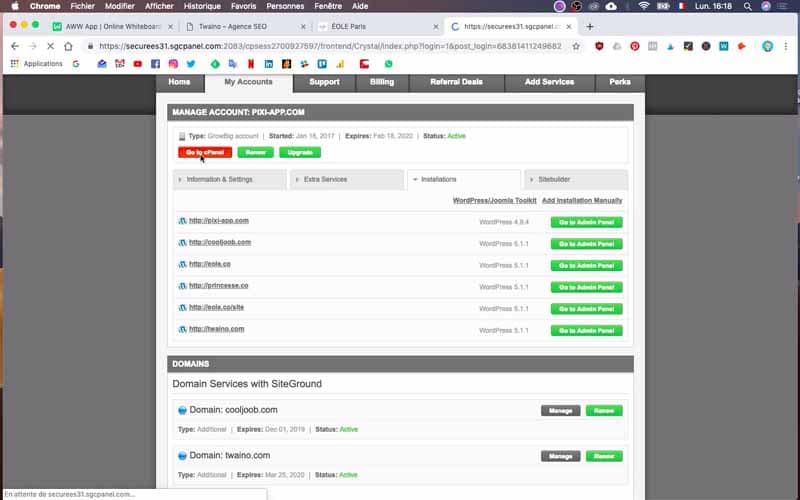Viewport: 800px width, 500px height.
Task: Open the Facebook bookmark
Action: [x=156, y=64]
